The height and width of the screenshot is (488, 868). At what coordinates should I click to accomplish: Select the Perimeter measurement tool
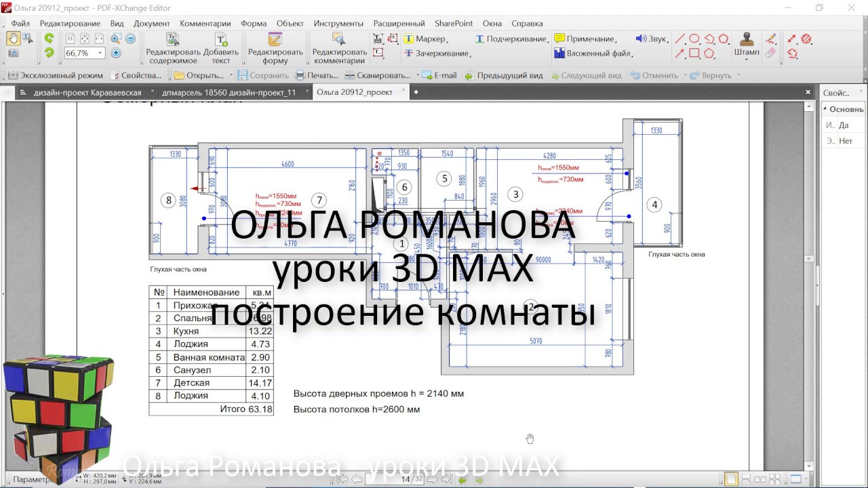pos(792,53)
